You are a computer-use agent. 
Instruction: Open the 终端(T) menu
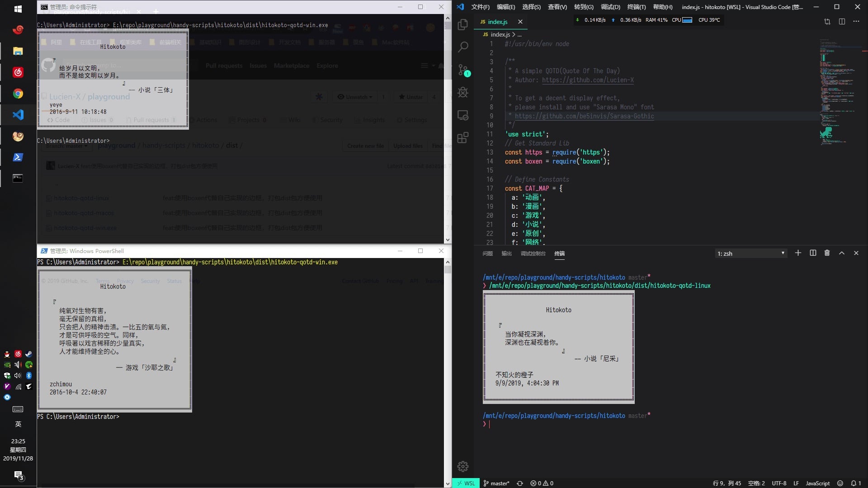(636, 7)
